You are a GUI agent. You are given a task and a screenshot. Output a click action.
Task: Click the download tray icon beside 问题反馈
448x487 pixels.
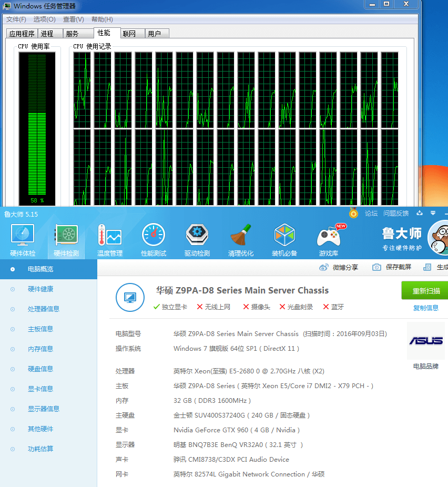(420, 213)
